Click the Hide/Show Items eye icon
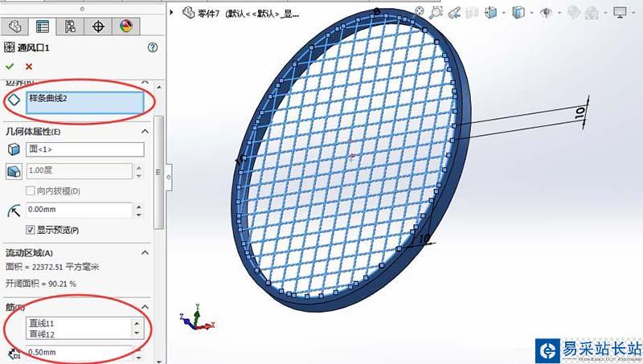This screenshot has width=643, height=364. [546, 13]
